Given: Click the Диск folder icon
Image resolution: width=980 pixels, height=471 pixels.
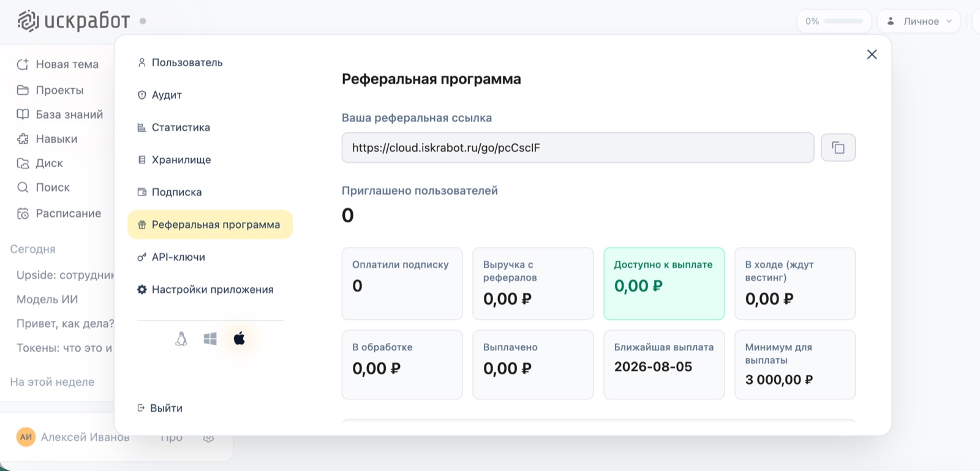Looking at the screenshot, I should tap(23, 164).
